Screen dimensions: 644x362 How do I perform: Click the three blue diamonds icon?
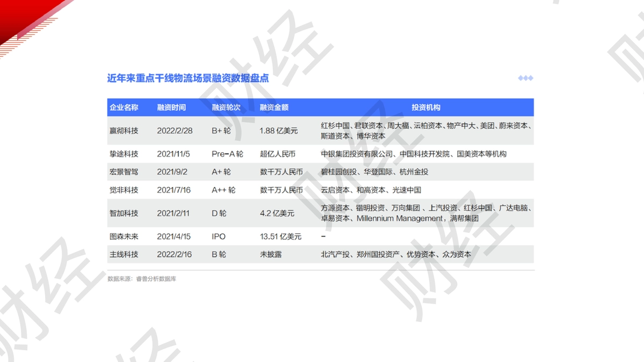pos(525,78)
